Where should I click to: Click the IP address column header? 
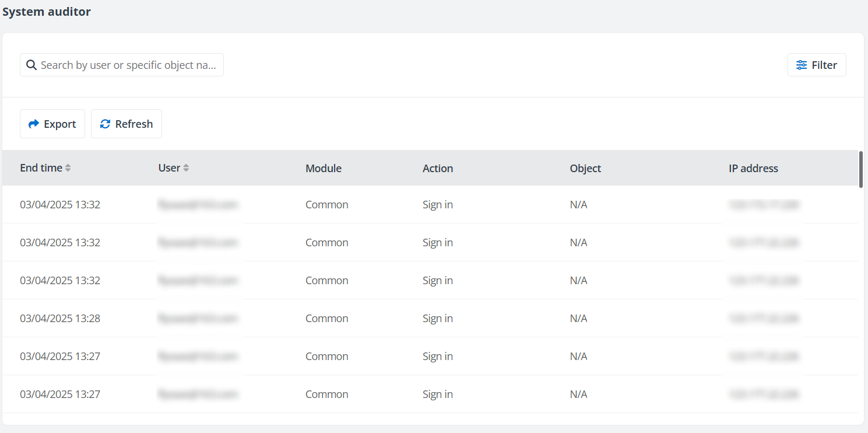coord(753,168)
